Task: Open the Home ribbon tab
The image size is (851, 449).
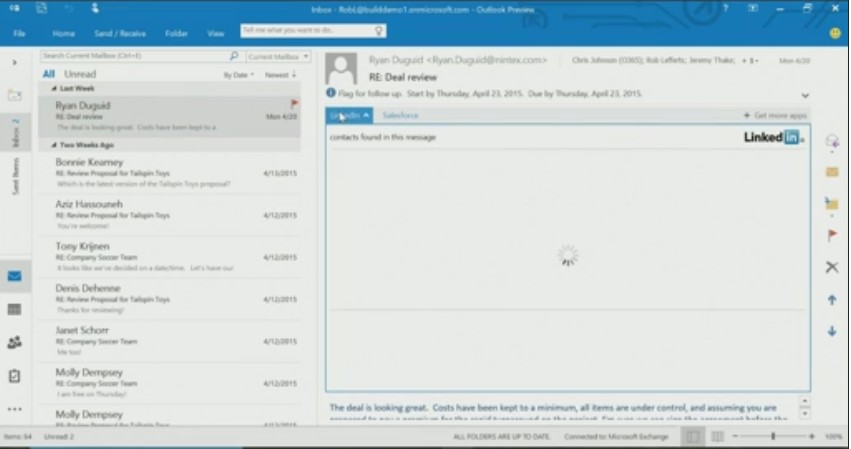Action: pos(63,33)
